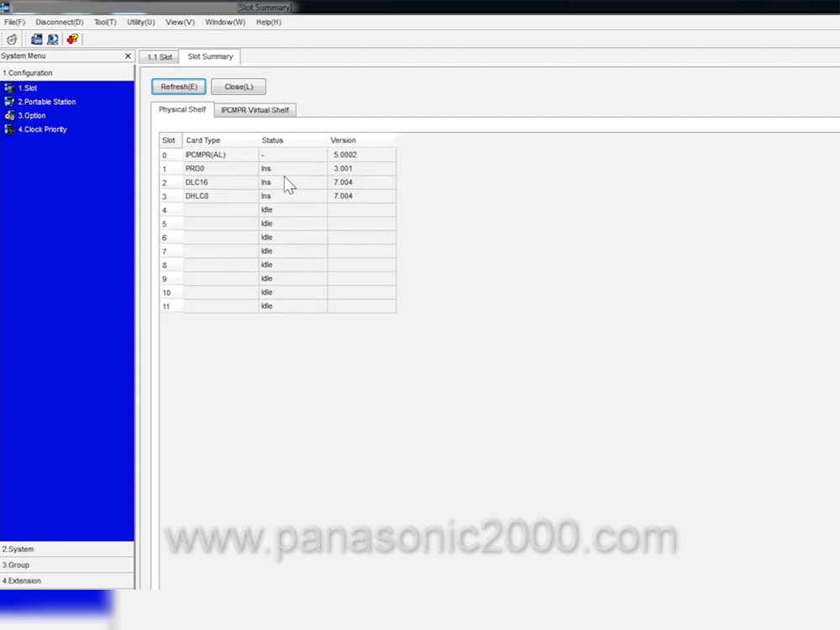Open the Utility(U) menu
840x630 pixels.
(x=141, y=22)
